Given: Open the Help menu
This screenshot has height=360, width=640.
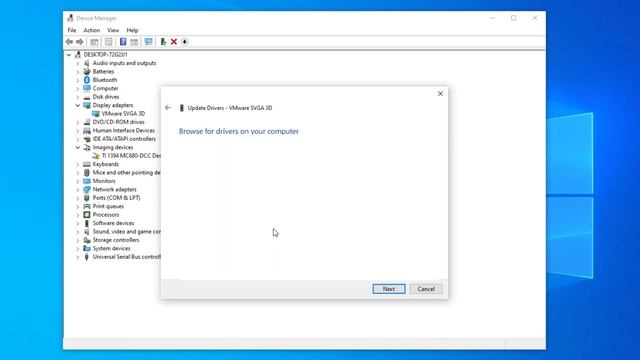Looking at the screenshot, I should pyautogui.click(x=132, y=30).
